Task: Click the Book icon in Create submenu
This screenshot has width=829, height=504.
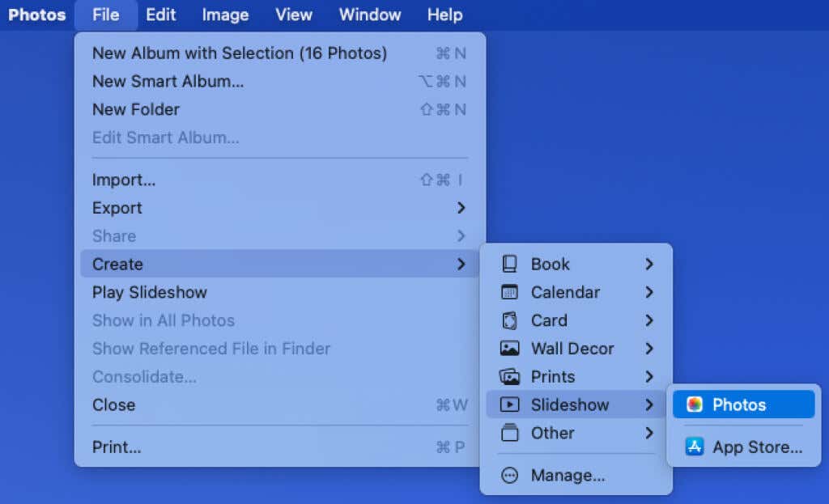Action: point(509,264)
